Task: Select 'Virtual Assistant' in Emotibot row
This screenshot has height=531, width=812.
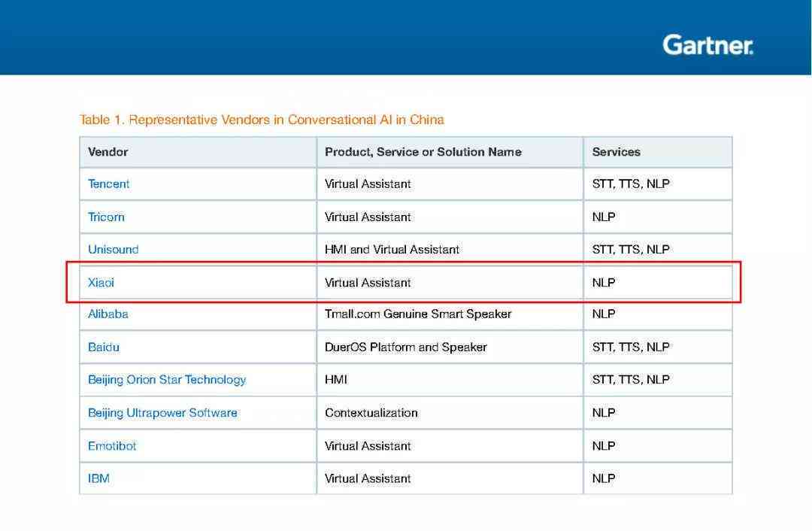Action: coord(368,446)
